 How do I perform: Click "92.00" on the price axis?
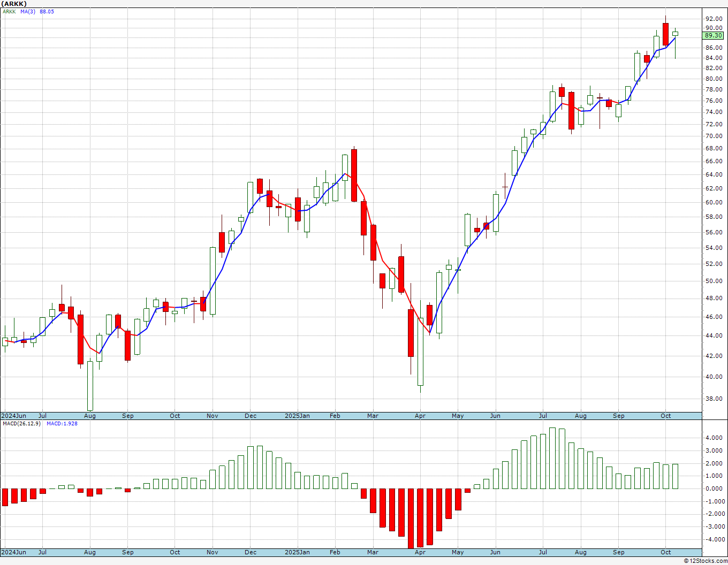[714, 19]
